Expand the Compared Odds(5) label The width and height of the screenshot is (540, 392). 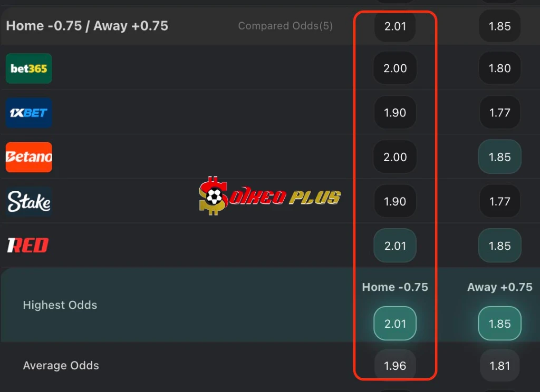pyautogui.click(x=285, y=26)
